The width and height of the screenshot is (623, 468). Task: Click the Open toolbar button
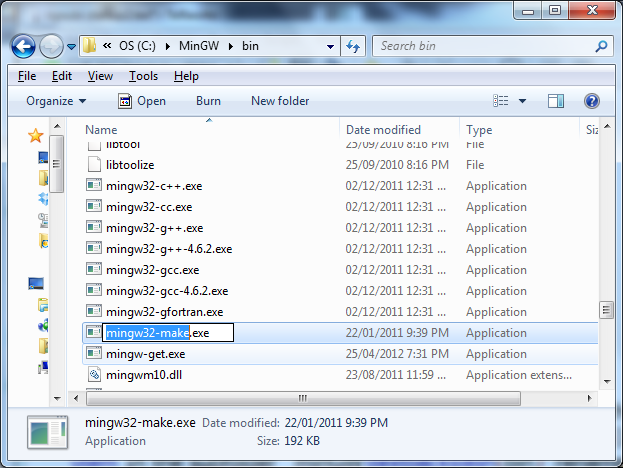142,101
